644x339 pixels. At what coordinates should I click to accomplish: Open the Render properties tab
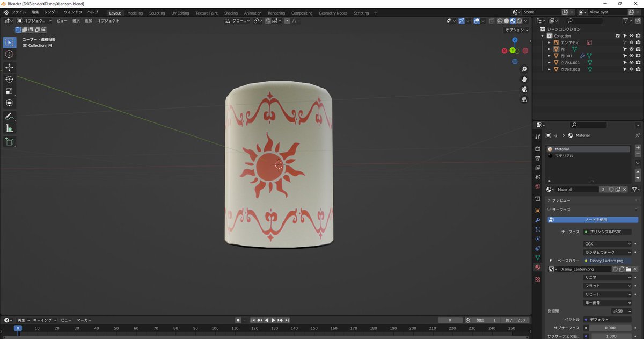tap(537, 148)
